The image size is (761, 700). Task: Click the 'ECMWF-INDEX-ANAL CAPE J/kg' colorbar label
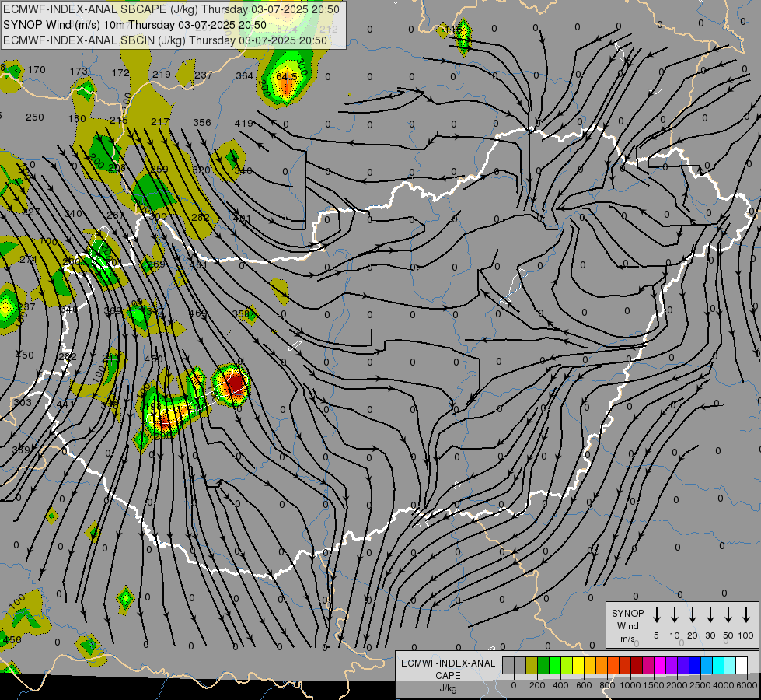click(448, 676)
